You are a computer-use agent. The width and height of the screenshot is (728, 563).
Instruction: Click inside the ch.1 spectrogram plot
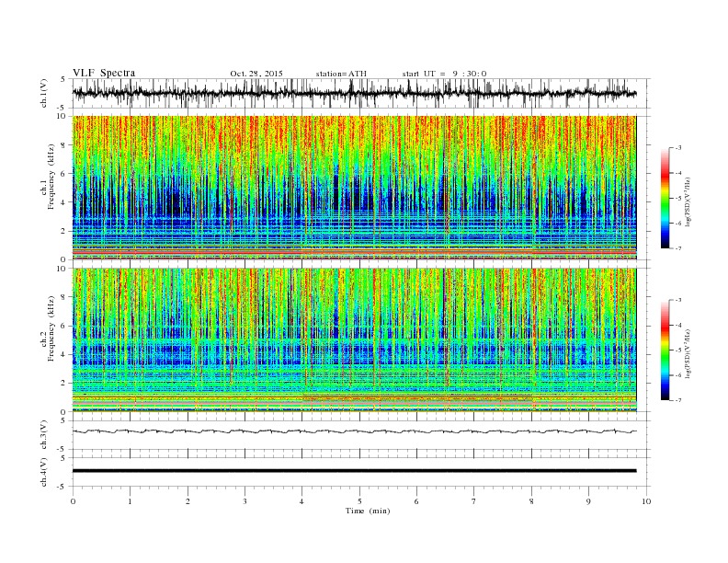tap(354, 188)
